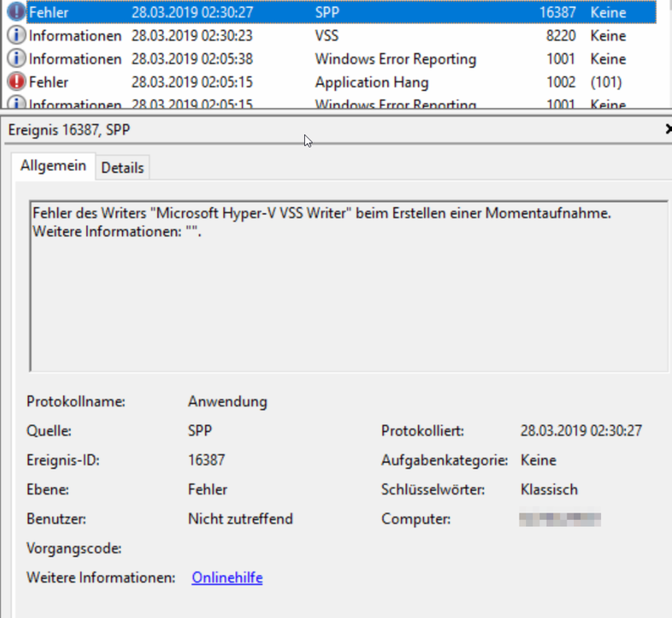Close the Ereignis 16387 detail pane
Viewport: 672px width, 618px height.
click(667, 129)
